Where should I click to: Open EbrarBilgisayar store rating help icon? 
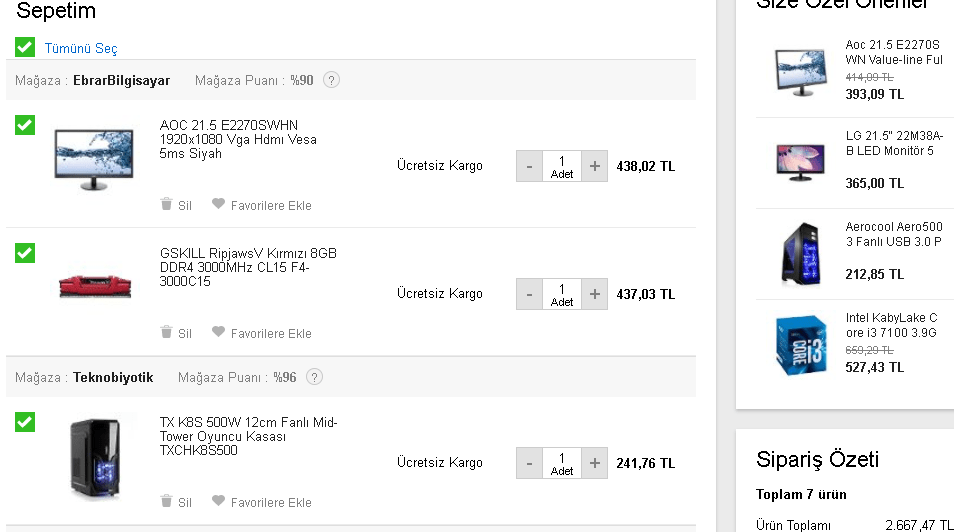click(x=332, y=80)
